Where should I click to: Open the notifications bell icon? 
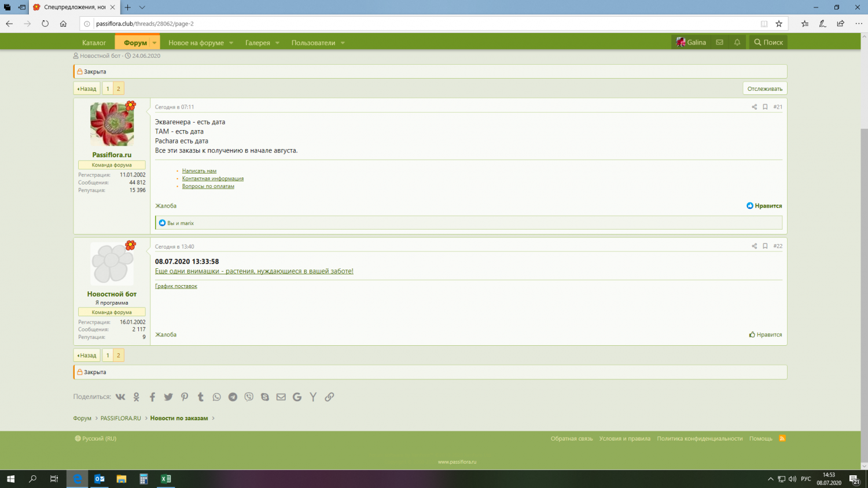pyautogui.click(x=737, y=42)
